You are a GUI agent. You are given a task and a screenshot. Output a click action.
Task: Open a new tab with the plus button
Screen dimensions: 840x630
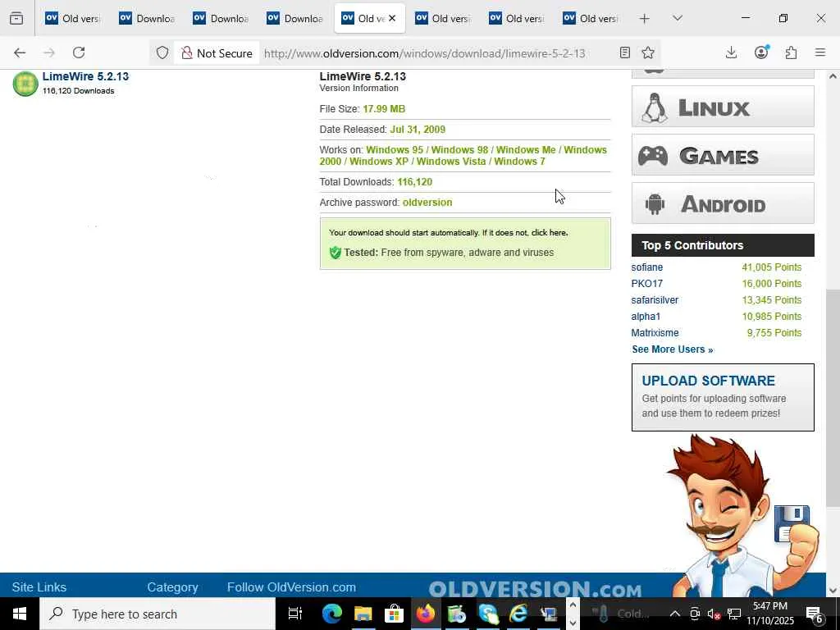coord(645,19)
